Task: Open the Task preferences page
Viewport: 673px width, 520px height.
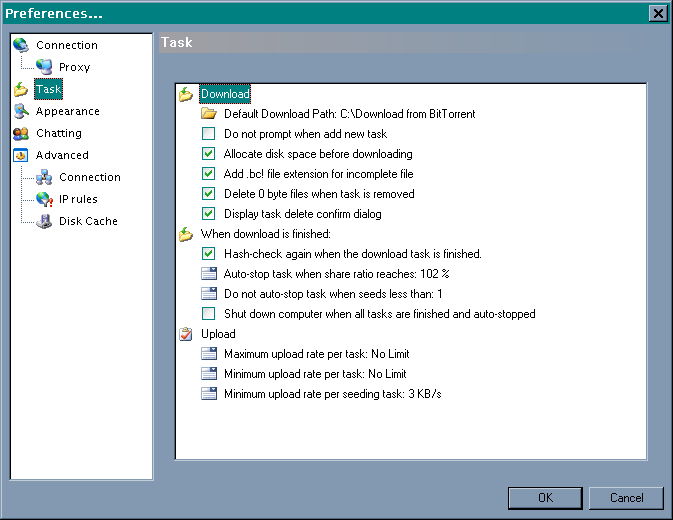Action: coord(48,89)
